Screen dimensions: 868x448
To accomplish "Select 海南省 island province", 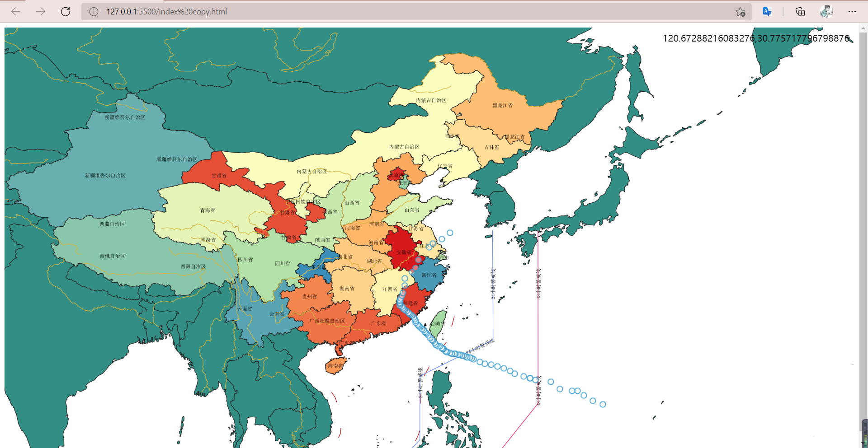I will (335, 366).
